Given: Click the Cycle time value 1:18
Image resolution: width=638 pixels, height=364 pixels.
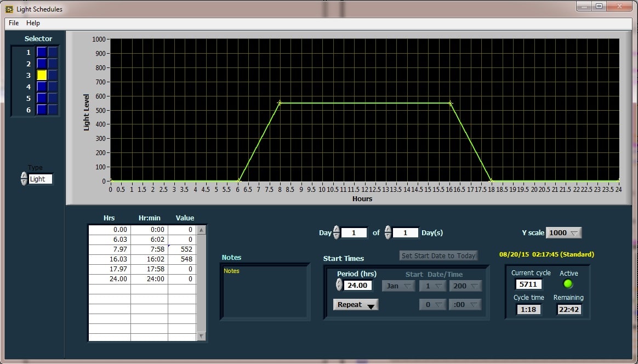Looking at the screenshot, I should 528,309.
